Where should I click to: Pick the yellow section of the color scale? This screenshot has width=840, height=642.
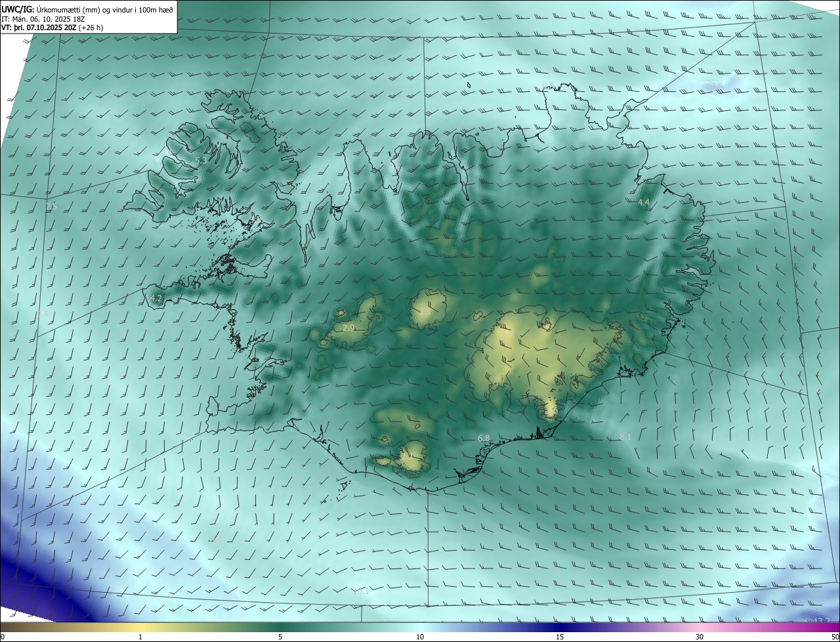[140, 627]
